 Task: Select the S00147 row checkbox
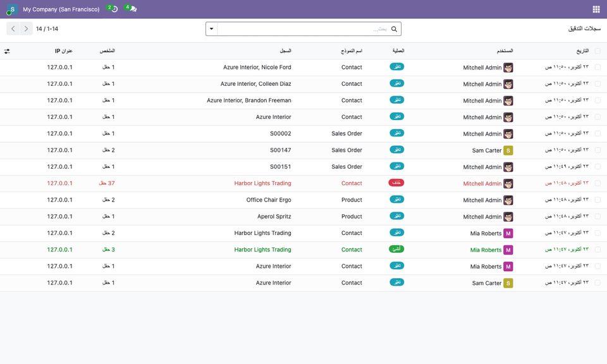point(598,150)
